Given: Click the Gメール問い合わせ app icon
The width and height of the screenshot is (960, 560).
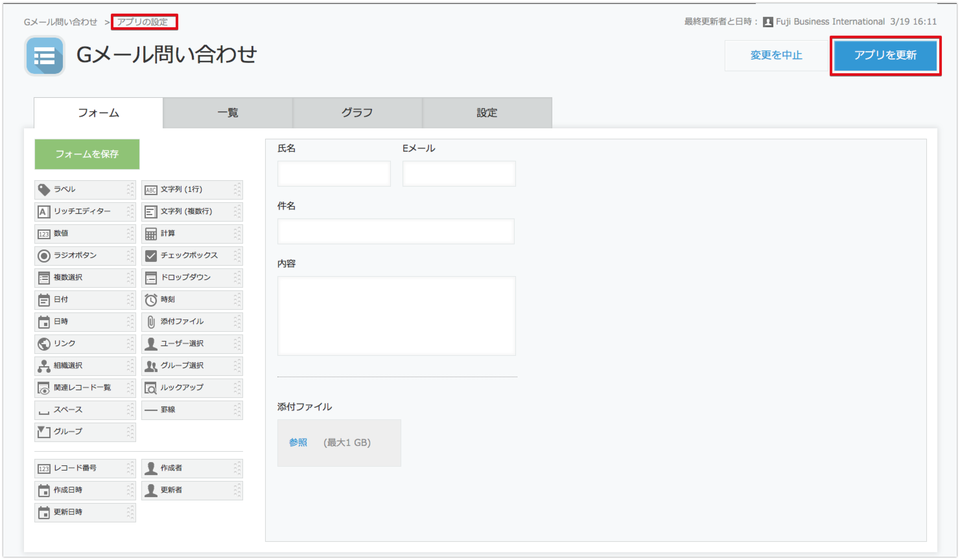Looking at the screenshot, I should (45, 56).
